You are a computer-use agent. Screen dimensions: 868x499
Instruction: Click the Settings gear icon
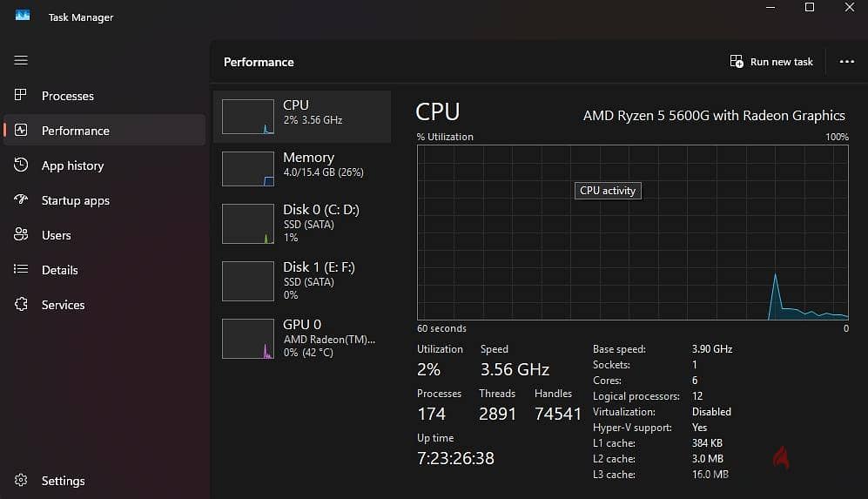21,480
